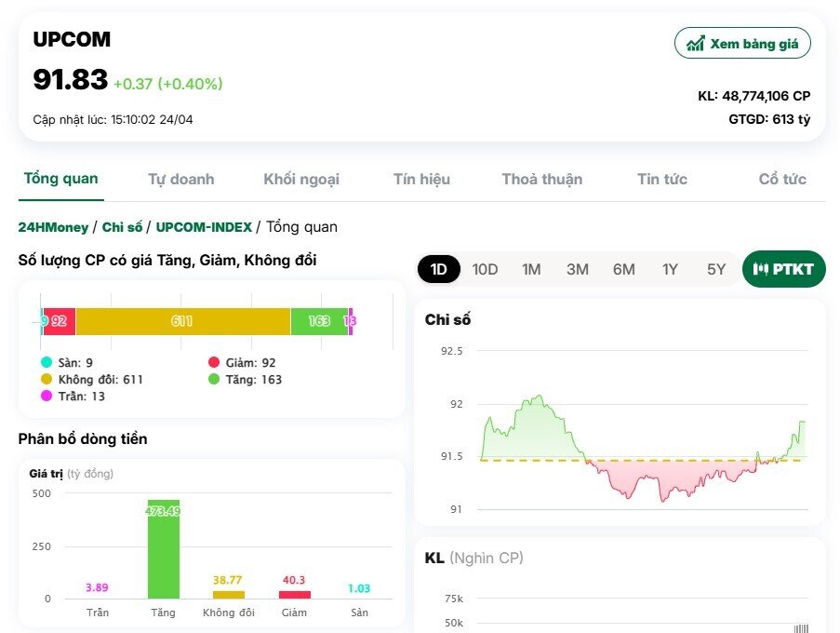Toggle the Sàn: 9 legend dot
This screenshot has width=840, height=633.
point(47,362)
